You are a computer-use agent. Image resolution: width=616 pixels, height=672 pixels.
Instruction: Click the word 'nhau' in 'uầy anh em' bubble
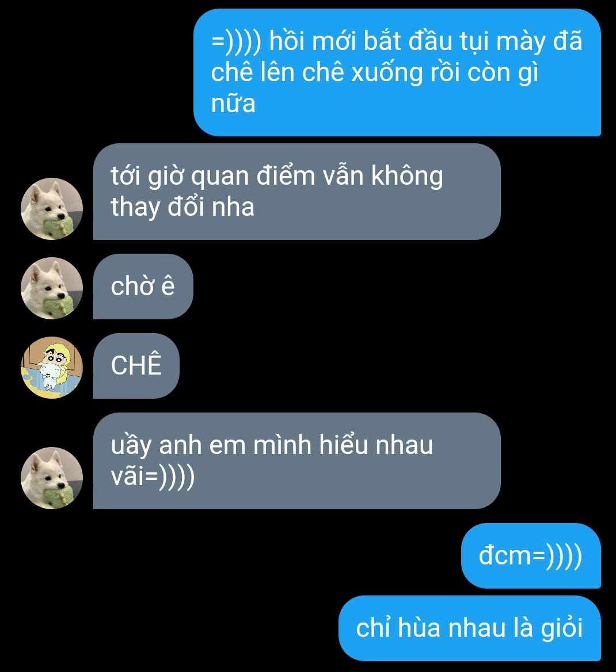404,445
